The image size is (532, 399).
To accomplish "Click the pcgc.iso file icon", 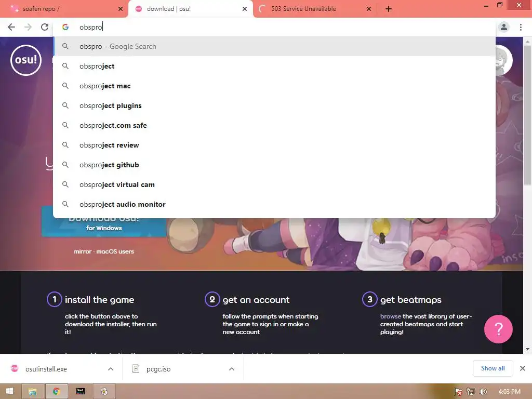I will [136, 368].
